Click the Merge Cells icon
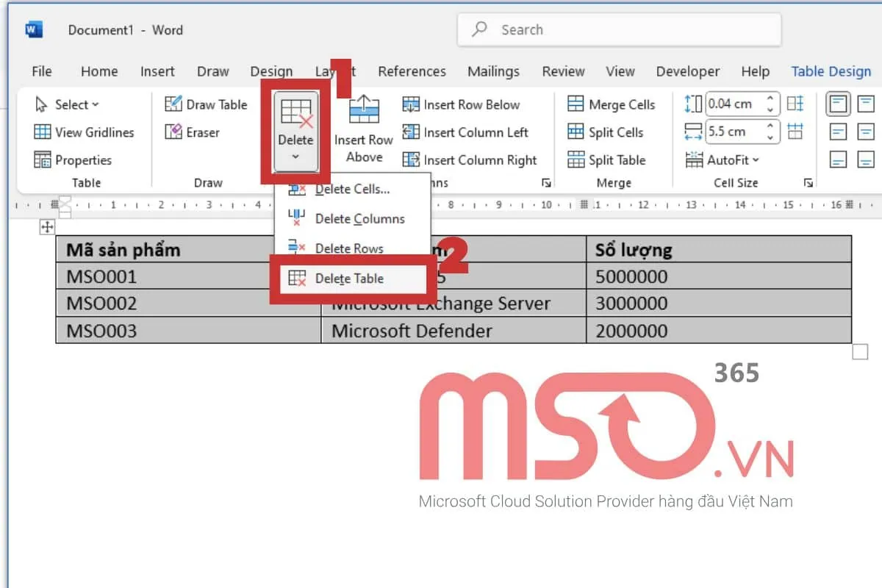This screenshot has height=588, width=882. pyautogui.click(x=576, y=104)
